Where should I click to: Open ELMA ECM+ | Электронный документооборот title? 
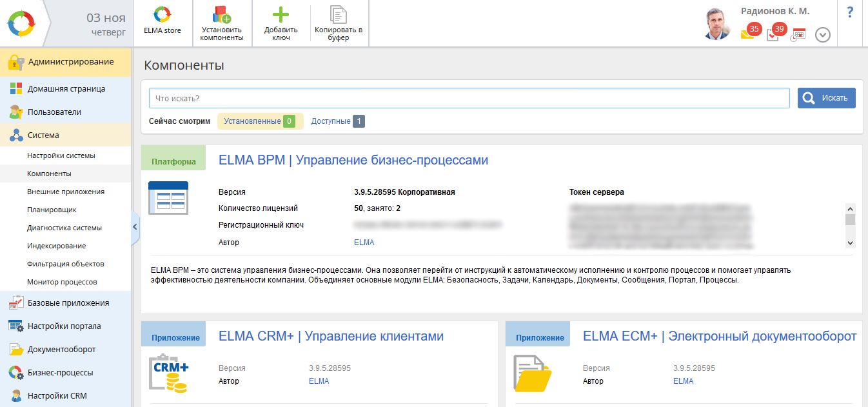(x=720, y=336)
